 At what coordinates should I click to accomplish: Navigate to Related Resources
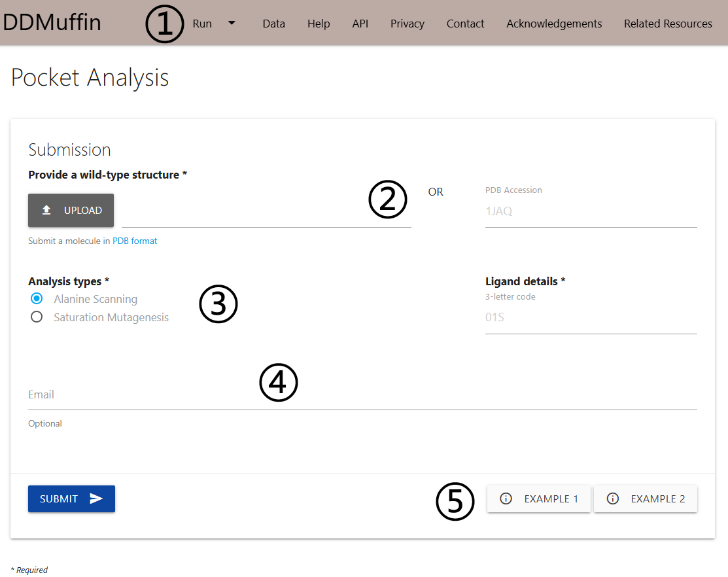pos(667,24)
